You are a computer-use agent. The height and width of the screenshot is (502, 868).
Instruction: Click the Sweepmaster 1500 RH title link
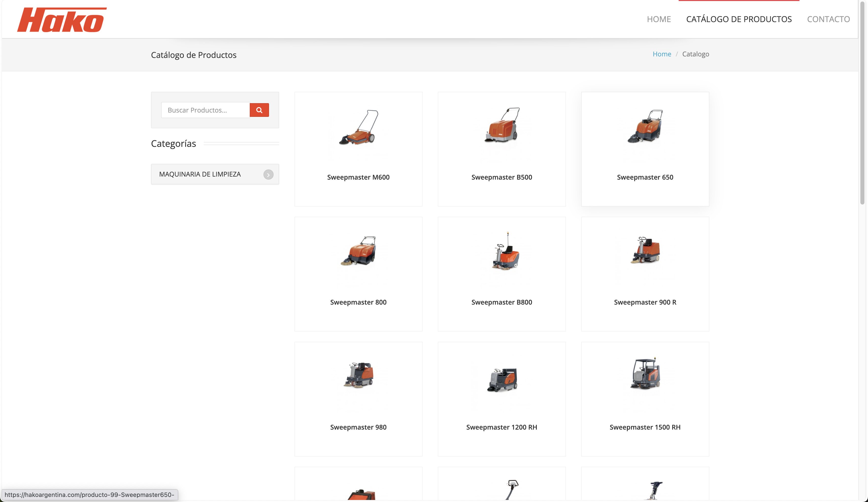coord(645,427)
